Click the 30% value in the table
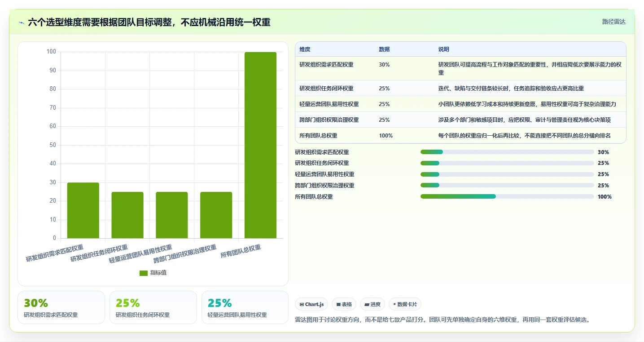 (x=384, y=65)
